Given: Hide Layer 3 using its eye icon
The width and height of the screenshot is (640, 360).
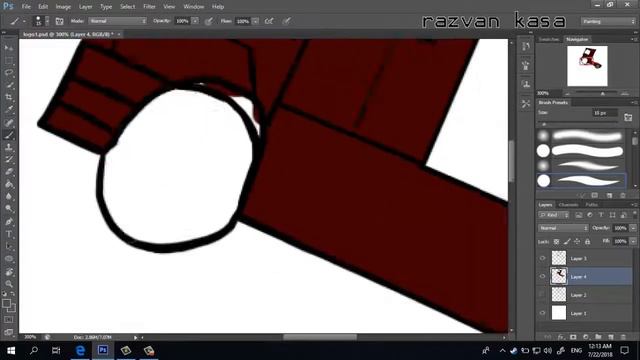Looking at the screenshot, I should (x=542, y=258).
